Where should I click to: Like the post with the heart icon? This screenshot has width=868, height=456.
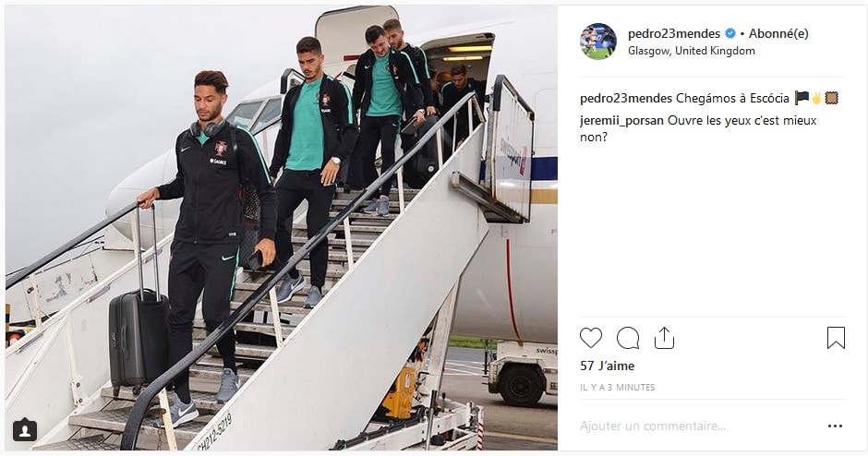coord(591,338)
